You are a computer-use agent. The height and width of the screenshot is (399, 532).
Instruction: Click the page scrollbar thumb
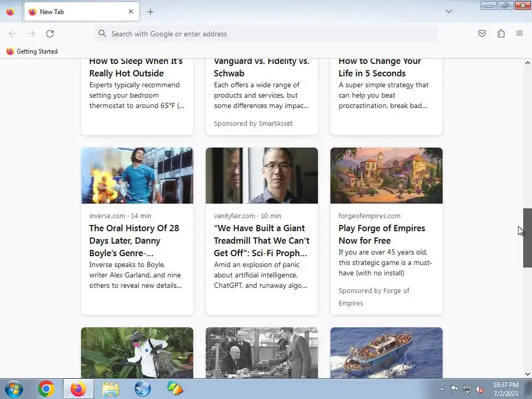click(x=527, y=238)
